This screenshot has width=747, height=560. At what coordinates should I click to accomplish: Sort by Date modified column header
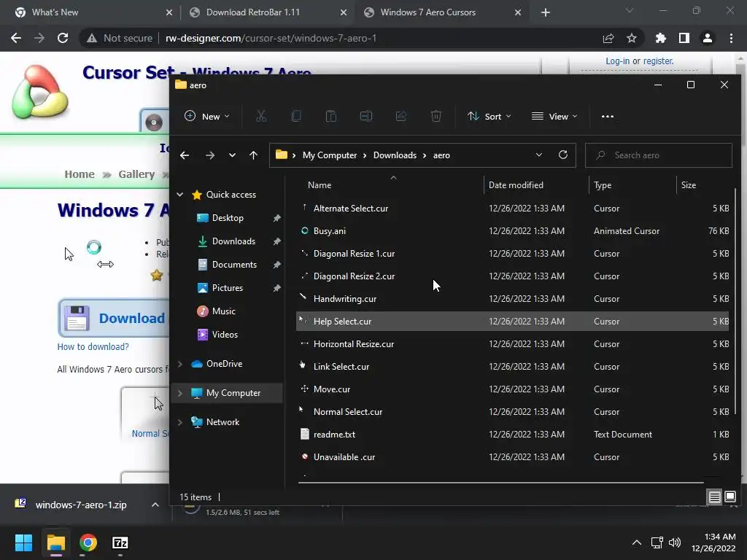pyautogui.click(x=536, y=184)
